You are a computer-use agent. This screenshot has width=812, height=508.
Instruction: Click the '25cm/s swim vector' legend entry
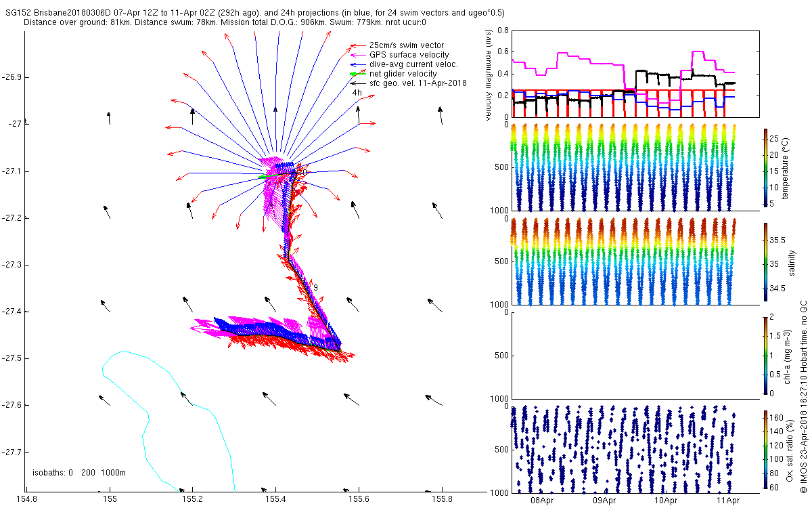[x=406, y=45]
